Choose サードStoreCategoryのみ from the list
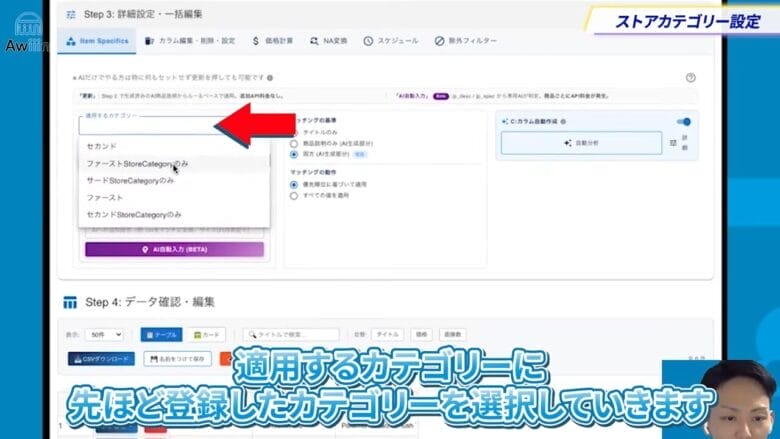Image resolution: width=780 pixels, height=439 pixels. click(174, 180)
